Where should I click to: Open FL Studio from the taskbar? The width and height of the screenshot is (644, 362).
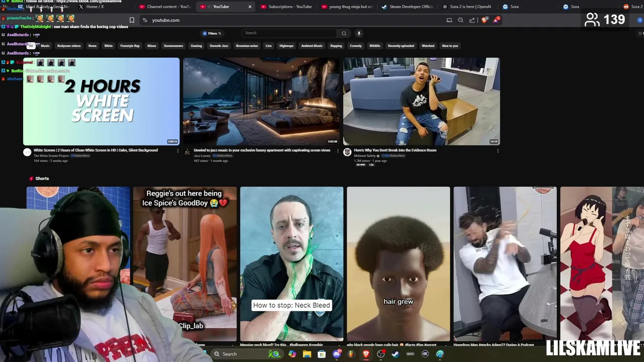point(351,354)
